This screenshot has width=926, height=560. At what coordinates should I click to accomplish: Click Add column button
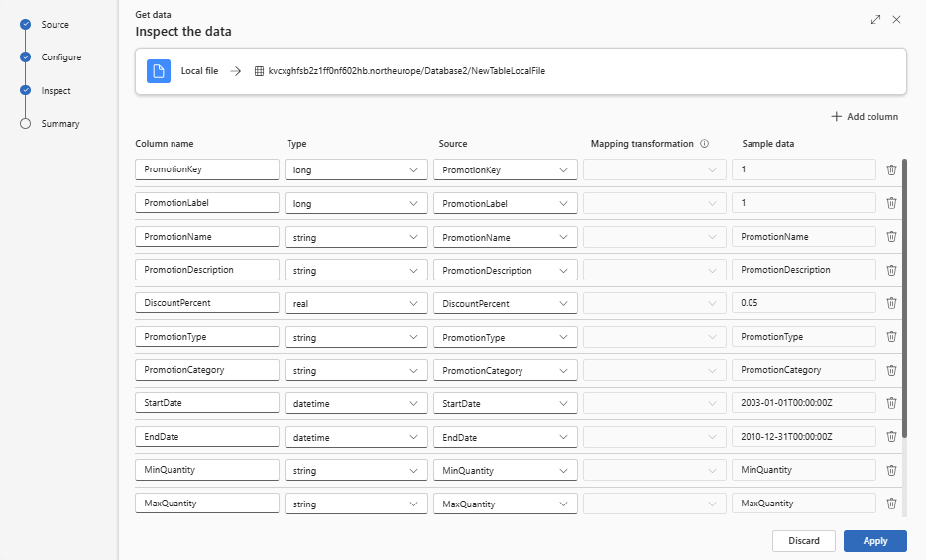[x=865, y=117]
